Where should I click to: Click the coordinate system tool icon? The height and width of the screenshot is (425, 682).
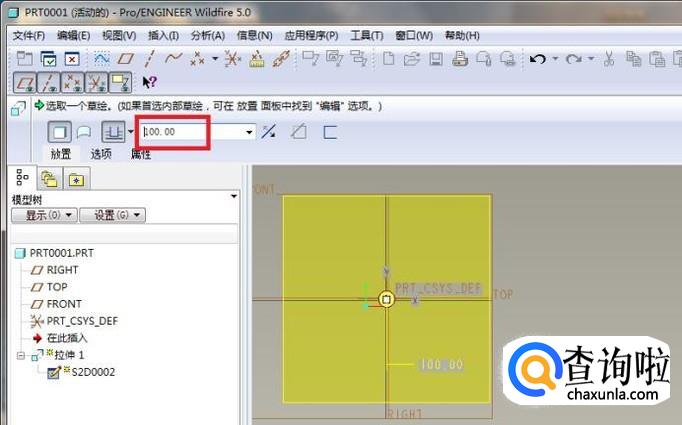coord(233,59)
